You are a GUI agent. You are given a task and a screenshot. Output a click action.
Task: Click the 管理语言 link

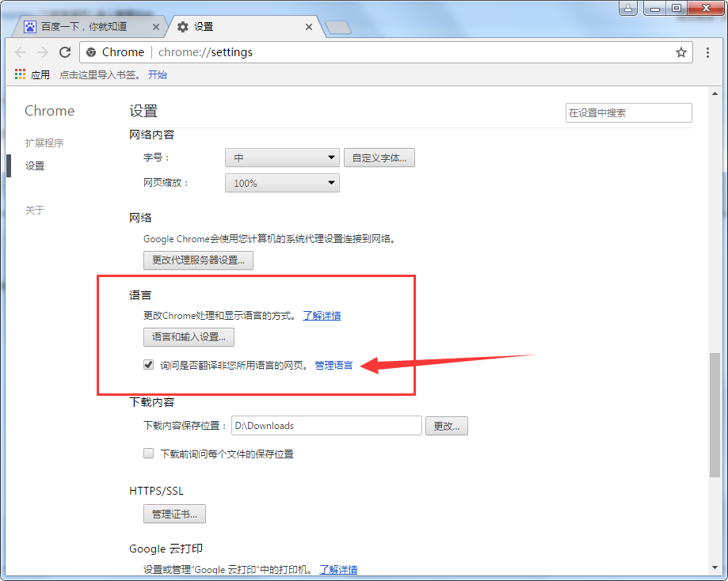pos(333,365)
